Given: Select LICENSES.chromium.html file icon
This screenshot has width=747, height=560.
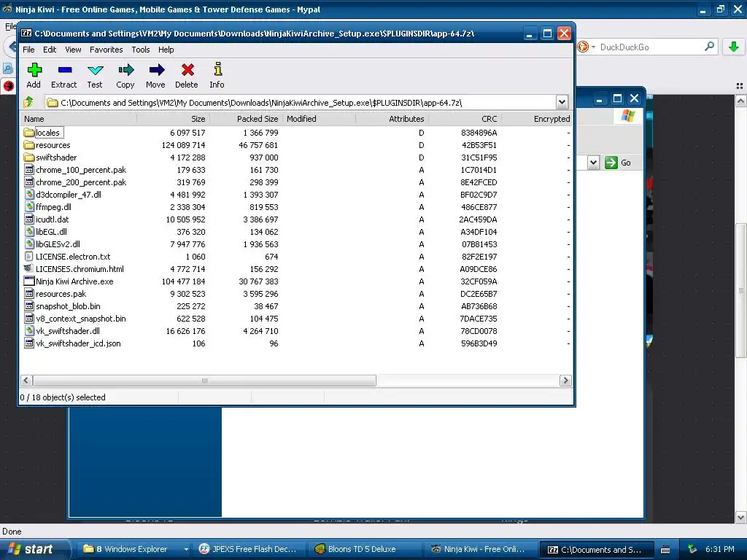Looking at the screenshot, I should [x=29, y=268].
